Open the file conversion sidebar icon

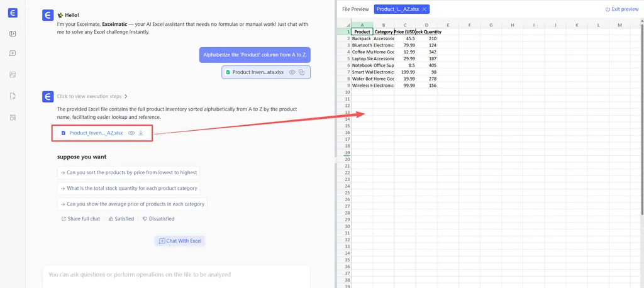tap(13, 96)
